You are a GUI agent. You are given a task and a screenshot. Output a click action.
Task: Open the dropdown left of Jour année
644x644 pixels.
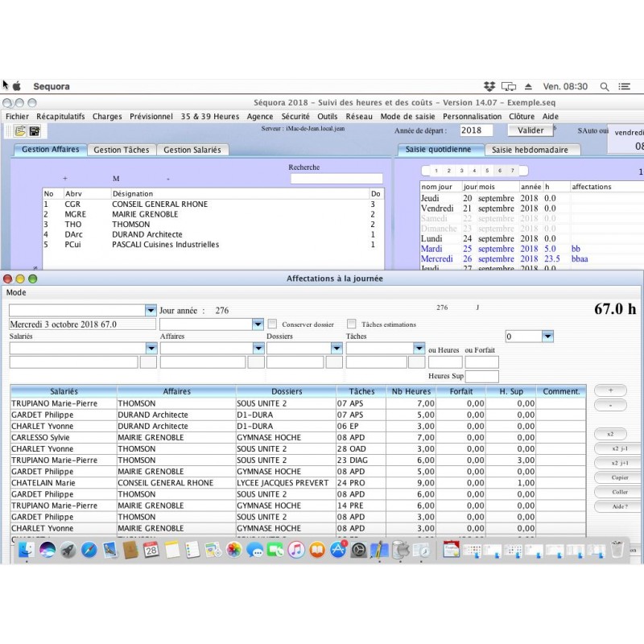pyautogui.click(x=151, y=310)
